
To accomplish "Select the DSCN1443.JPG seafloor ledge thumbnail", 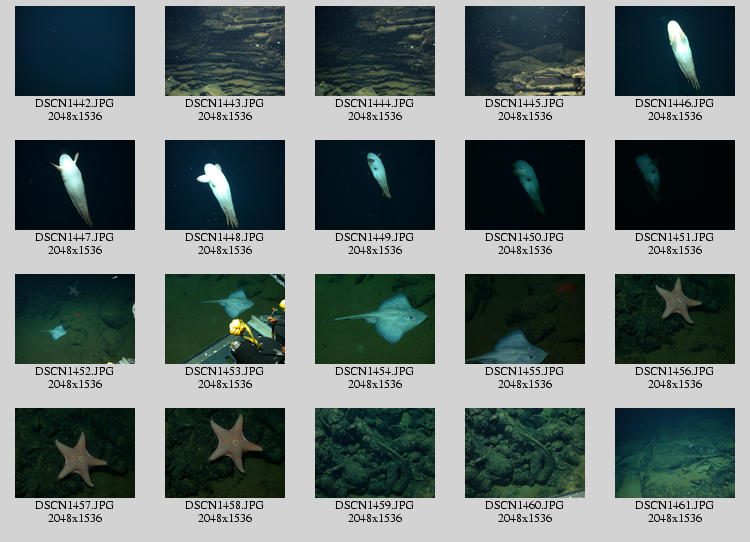I will 225,51.
